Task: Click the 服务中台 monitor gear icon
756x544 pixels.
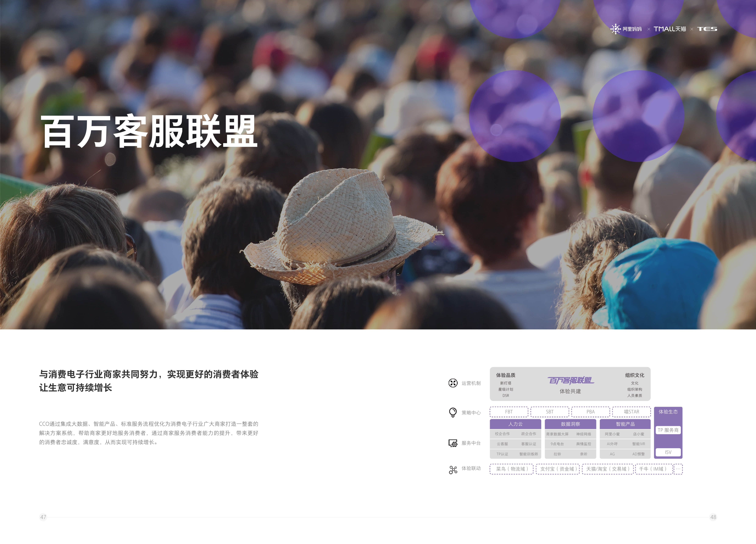Action: coord(453,443)
